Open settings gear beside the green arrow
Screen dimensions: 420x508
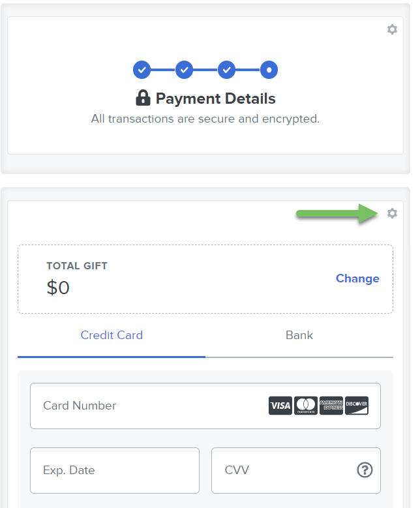pos(392,213)
